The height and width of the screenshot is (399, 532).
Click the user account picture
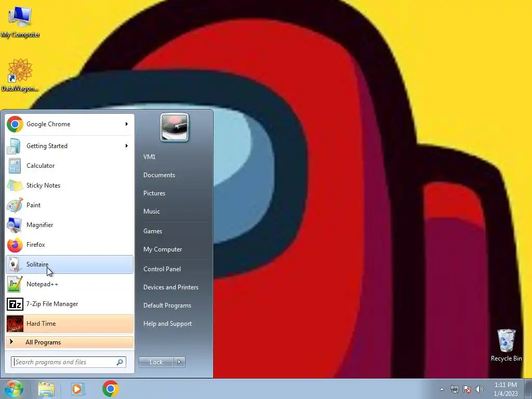[x=175, y=127]
